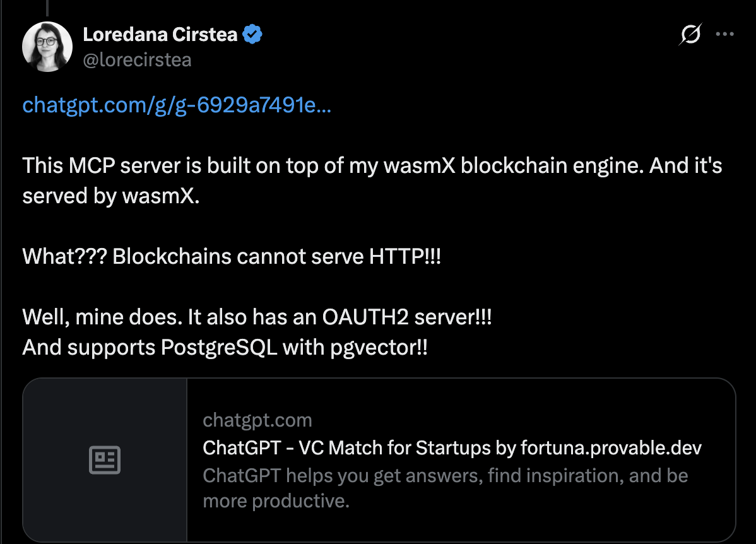
Task: Click the PostgreSQL with pgvector line
Action: (225, 347)
